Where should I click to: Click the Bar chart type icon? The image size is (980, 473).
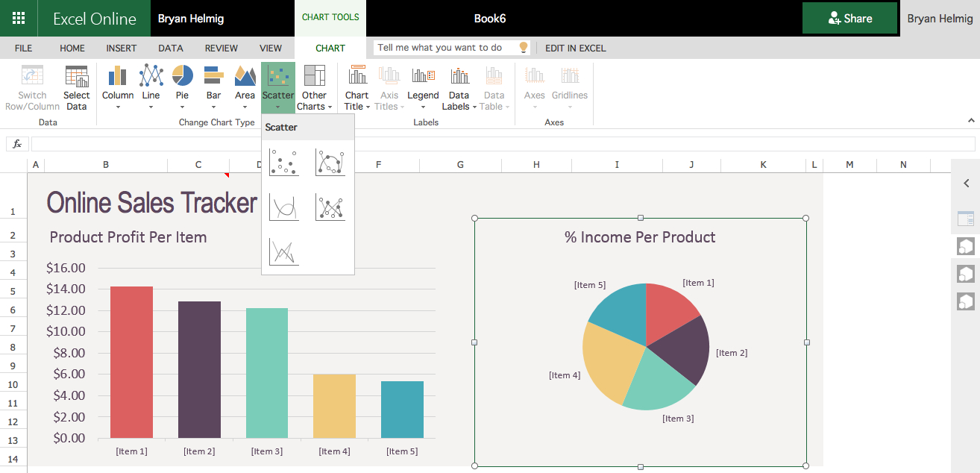[213, 86]
